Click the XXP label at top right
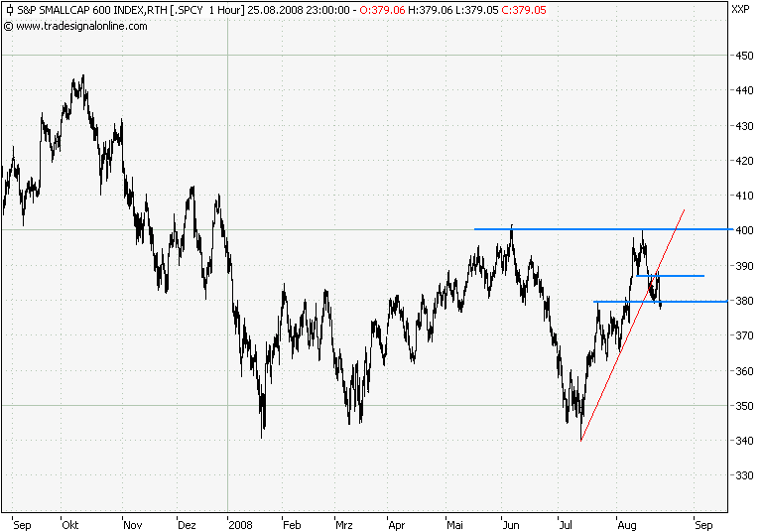This screenshot has height=532, width=763. pyautogui.click(x=740, y=9)
